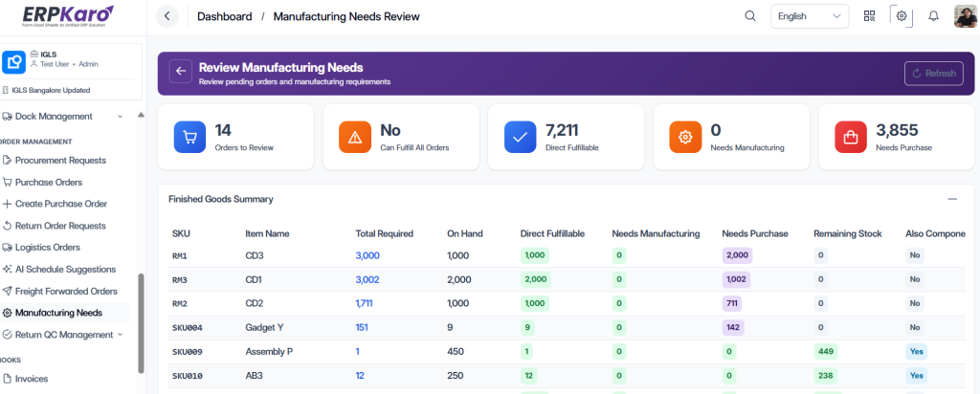This screenshot has height=394, width=980.
Task: Open the search magnifier icon
Action: (x=750, y=16)
